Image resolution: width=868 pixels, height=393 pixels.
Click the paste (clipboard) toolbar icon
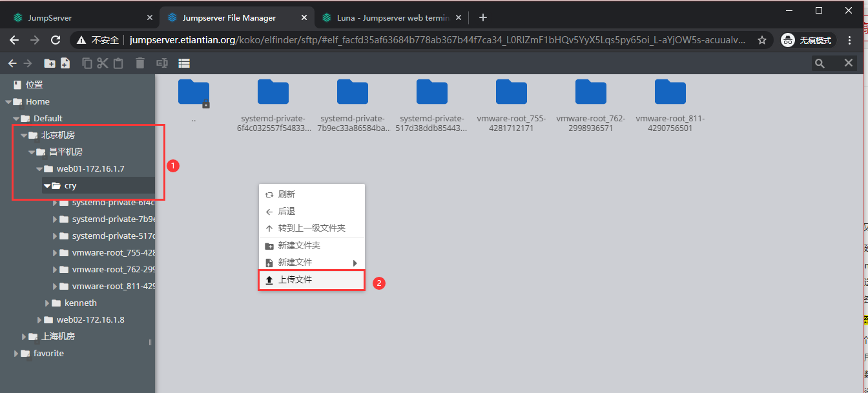coord(118,63)
